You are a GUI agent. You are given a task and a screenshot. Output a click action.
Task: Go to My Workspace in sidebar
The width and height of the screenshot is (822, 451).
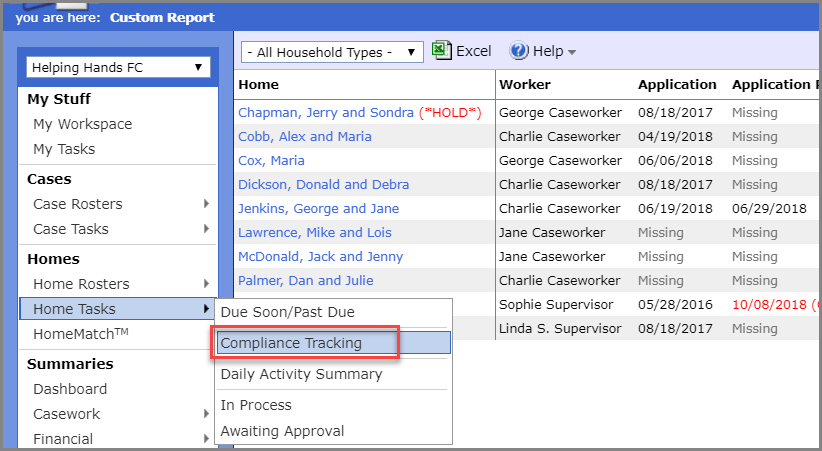83,124
